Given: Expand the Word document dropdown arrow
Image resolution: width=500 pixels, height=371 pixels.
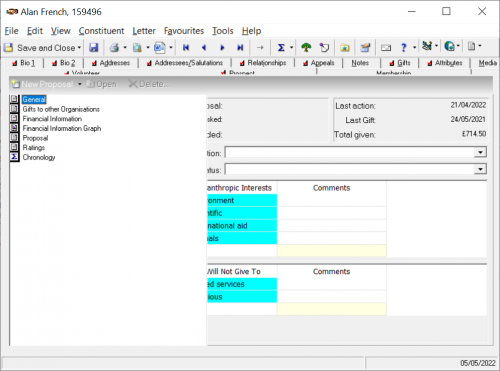Looking at the screenshot, I should click(171, 48).
